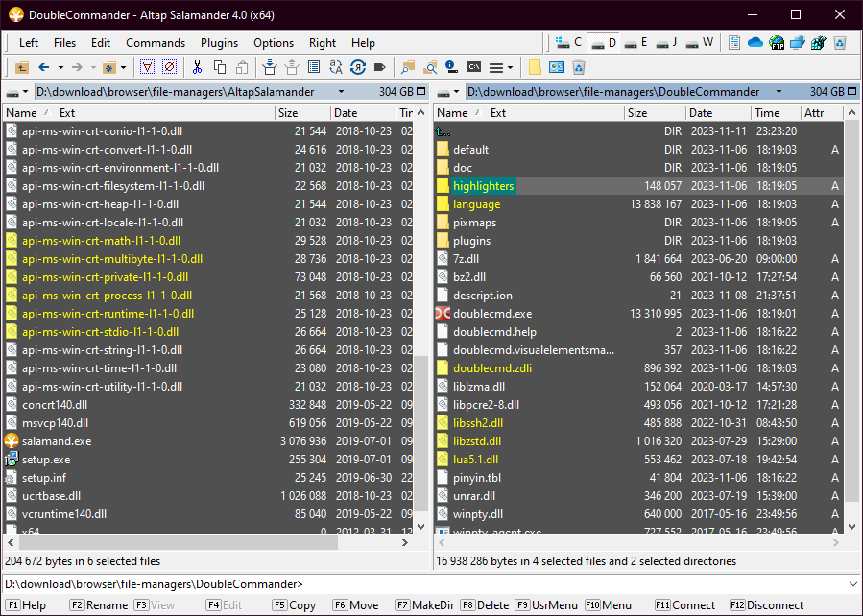Click the Find files icon
The image size is (863, 616).
408,67
